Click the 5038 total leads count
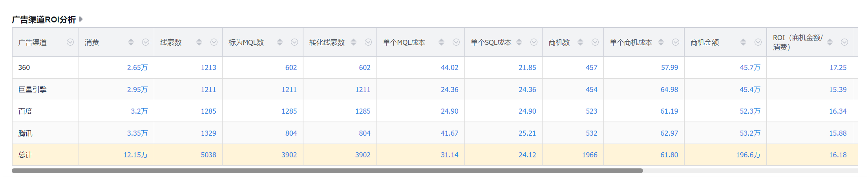 coord(208,155)
